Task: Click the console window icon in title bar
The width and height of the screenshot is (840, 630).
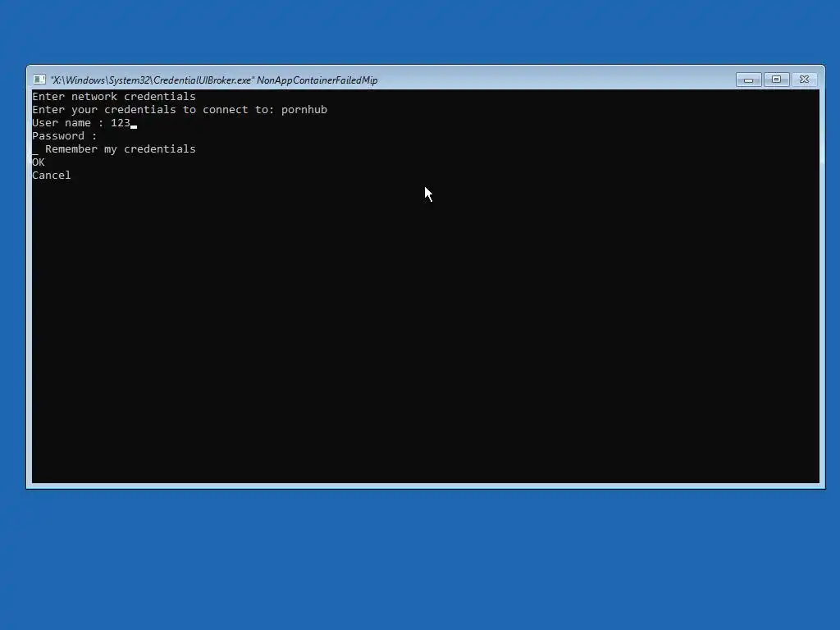Action: pos(39,80)
